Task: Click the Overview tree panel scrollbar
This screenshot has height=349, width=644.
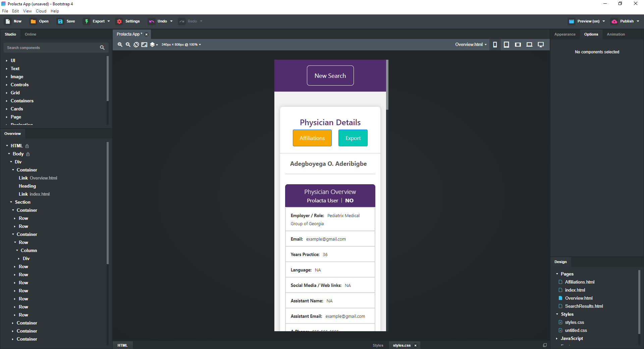Action: 108,203
